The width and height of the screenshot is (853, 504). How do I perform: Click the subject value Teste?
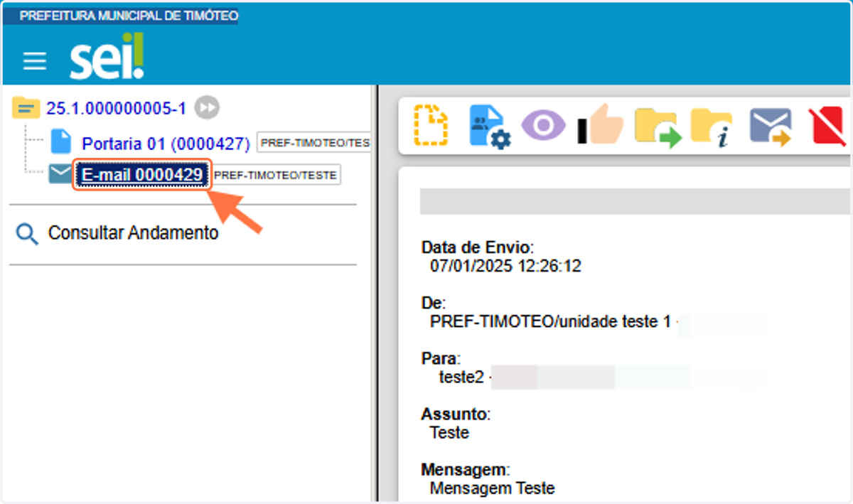point(449,432)
